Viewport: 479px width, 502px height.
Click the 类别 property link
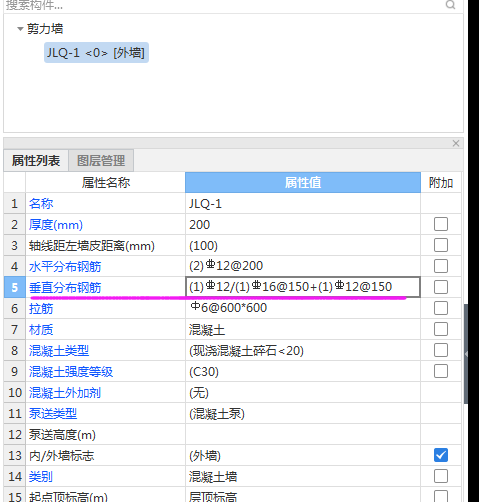41,477
